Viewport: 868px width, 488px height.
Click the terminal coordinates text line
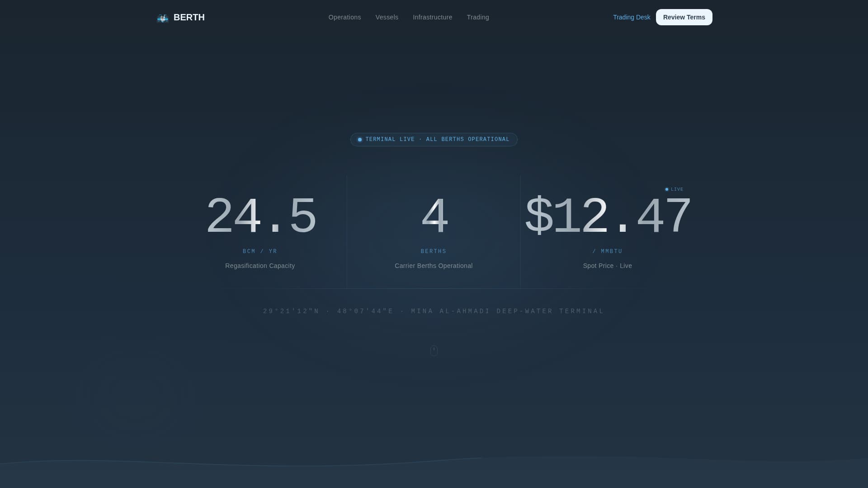[434, 311]
